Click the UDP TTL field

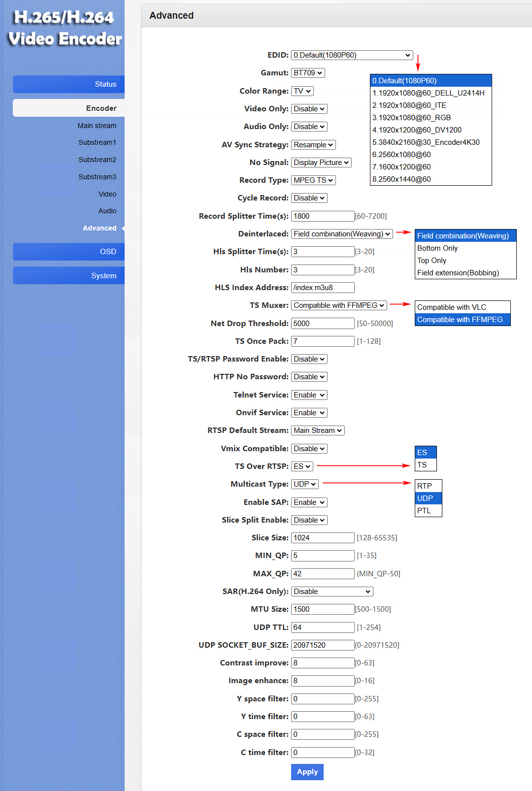323,627
